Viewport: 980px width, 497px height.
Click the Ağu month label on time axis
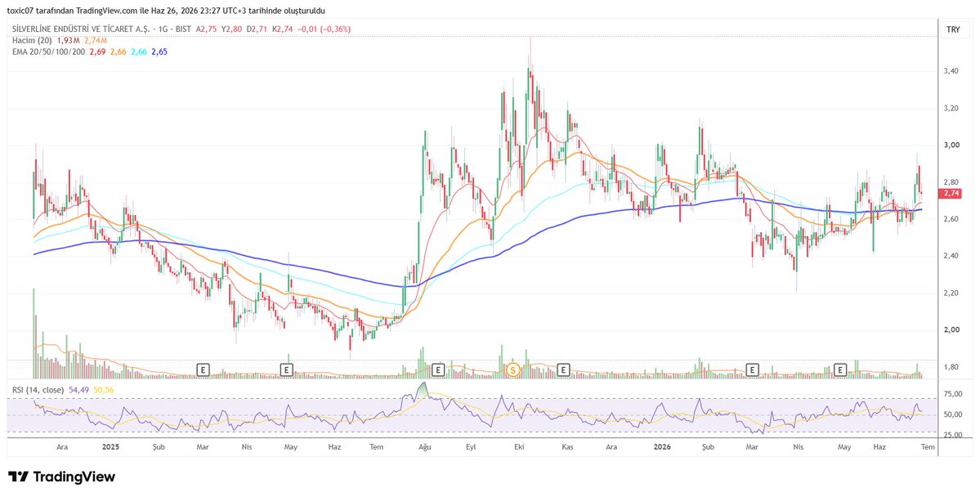pos(425,447)
